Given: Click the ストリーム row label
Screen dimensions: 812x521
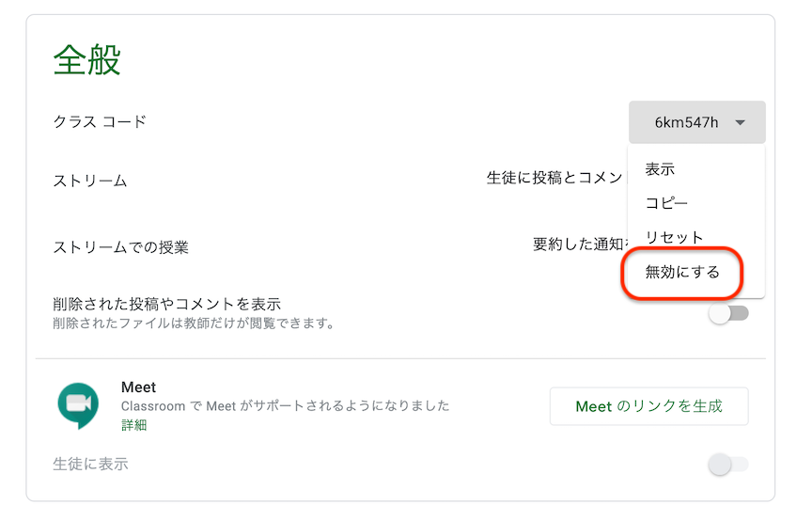Looking at the screenshot, I should pos(90,181).
